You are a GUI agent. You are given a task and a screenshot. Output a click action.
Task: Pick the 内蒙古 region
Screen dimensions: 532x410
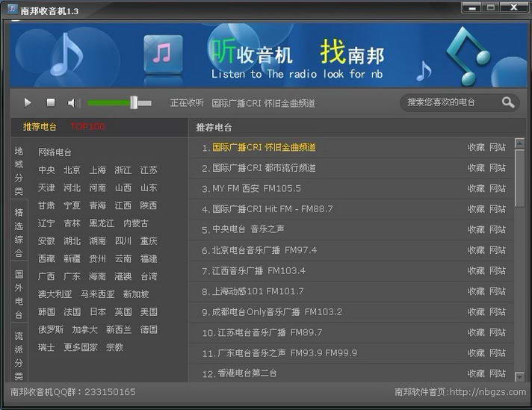pos(136,223)
